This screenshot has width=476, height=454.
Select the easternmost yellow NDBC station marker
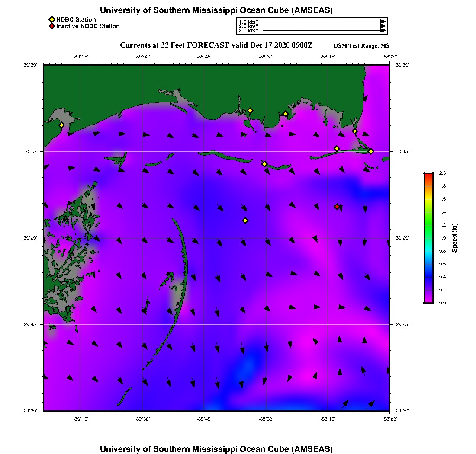[371, 151]
